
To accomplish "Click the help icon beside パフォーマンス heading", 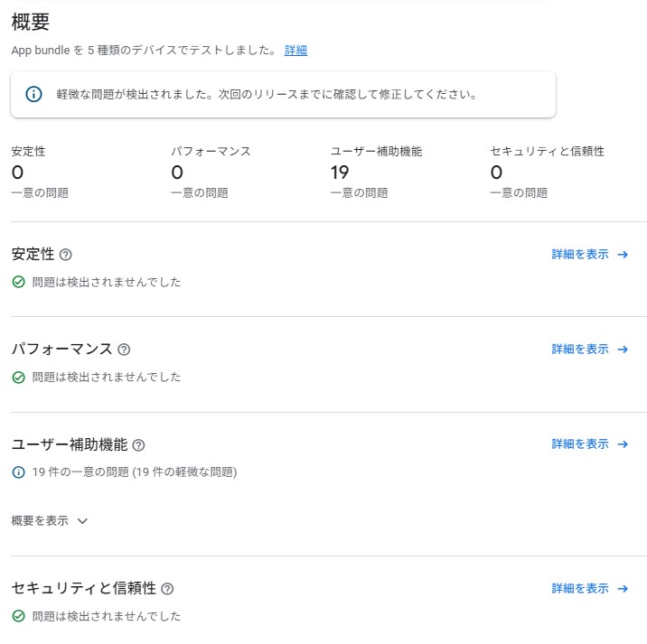I will (x=124, y=350).
